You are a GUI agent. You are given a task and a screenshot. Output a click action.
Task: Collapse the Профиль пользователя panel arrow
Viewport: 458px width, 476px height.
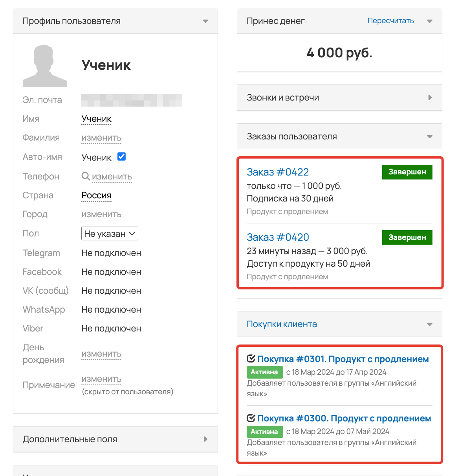(x=205, y=21)
